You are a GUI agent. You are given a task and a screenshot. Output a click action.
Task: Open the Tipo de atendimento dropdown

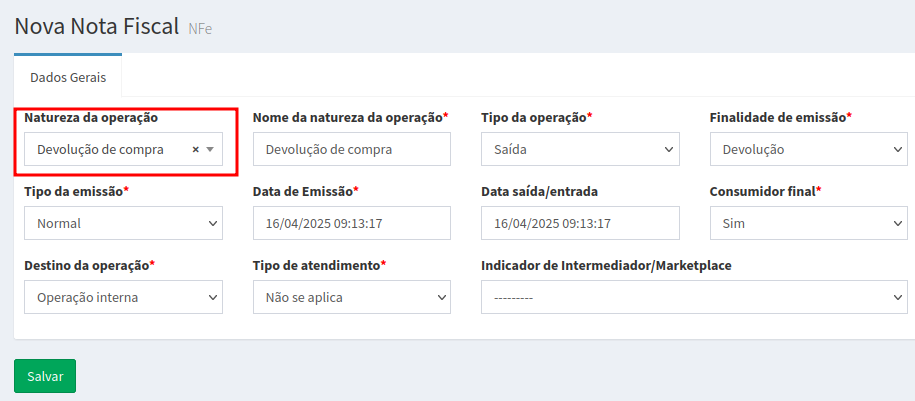tap(351, 297)
